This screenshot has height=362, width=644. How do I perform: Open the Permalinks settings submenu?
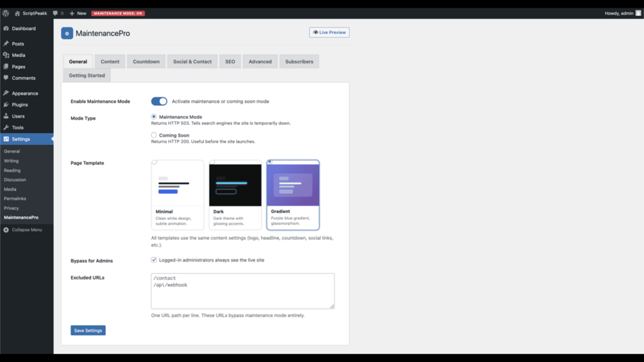pos(15,199)
